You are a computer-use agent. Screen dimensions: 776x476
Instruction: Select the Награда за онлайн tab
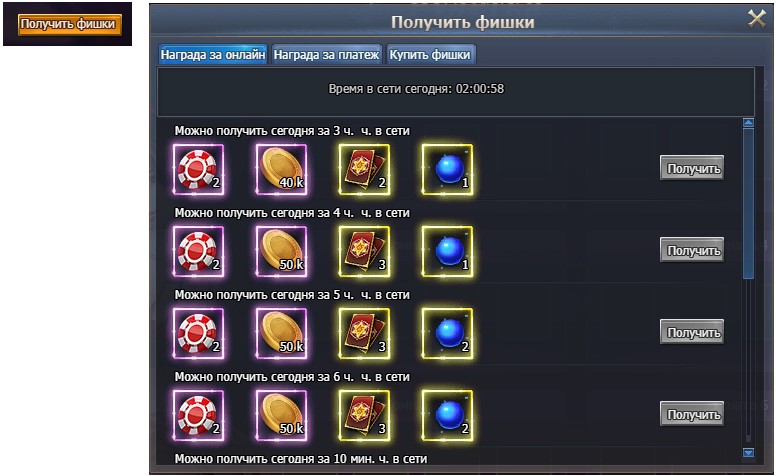(213, 54)
